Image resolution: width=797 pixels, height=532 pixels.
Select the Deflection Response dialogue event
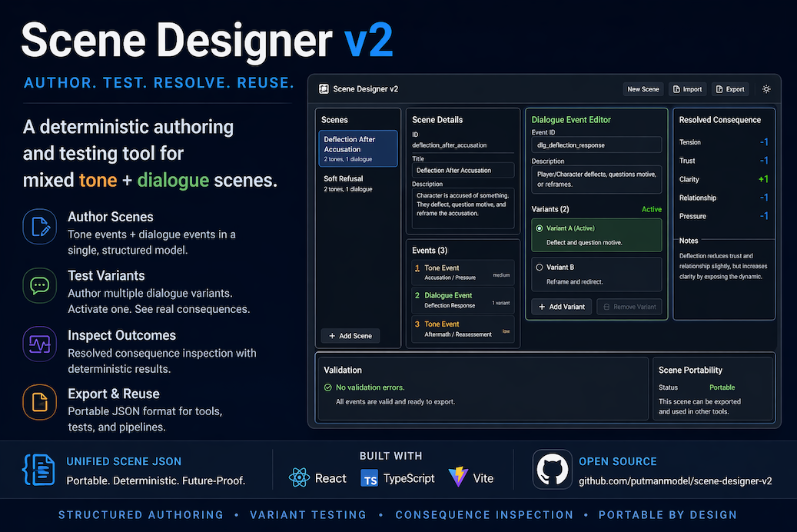(x=459, y=298)
